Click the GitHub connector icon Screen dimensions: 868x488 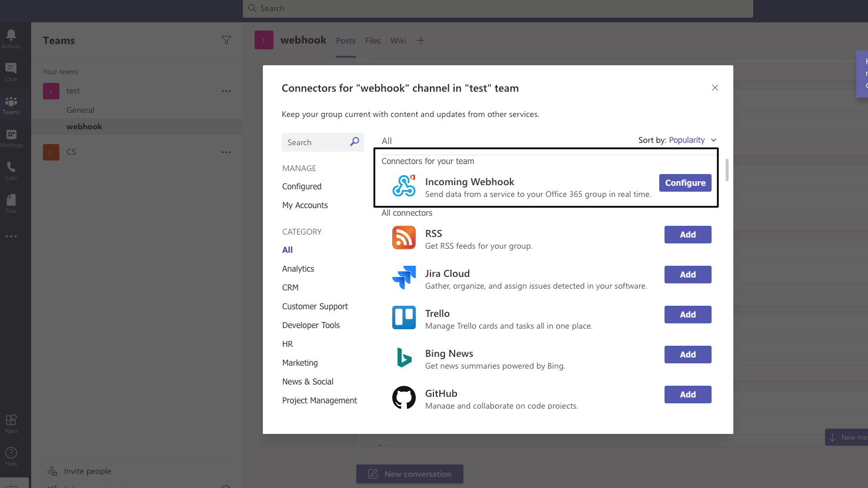[404, 397]
